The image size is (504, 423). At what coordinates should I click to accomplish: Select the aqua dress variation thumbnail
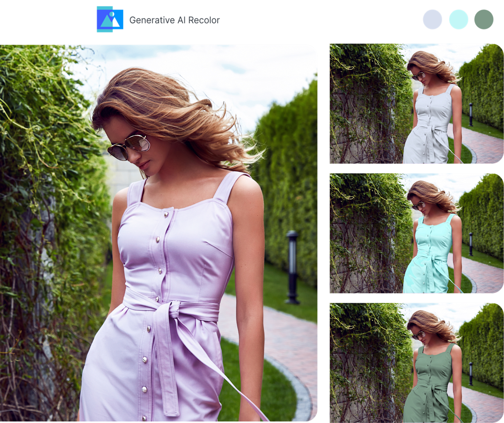click(416, 233)
